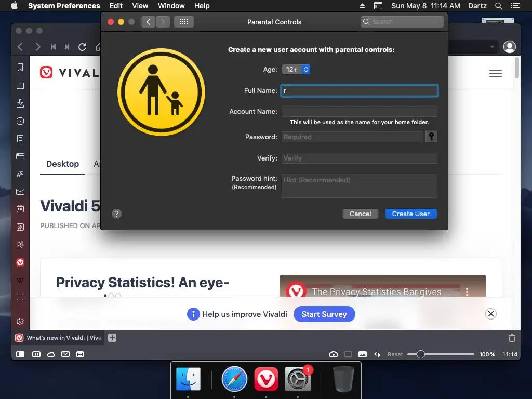Toggle images icon in Vivaldi status bar

[x=362, y=354]
